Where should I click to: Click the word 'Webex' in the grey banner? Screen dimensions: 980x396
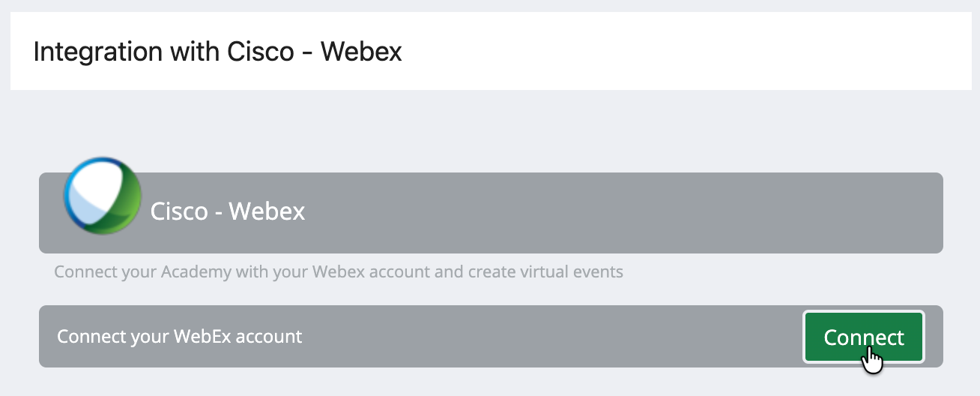267,211
